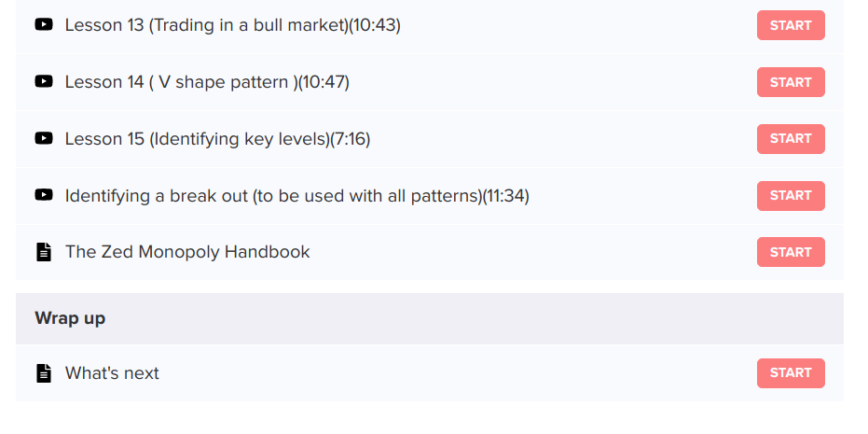Open the What's next title link
Image resolution: width=868 pixels, height=434 pixels.
point(112,373)
